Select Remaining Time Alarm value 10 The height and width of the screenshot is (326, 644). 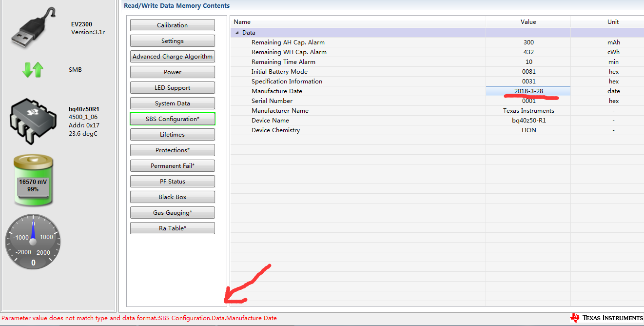pos(528,62)
